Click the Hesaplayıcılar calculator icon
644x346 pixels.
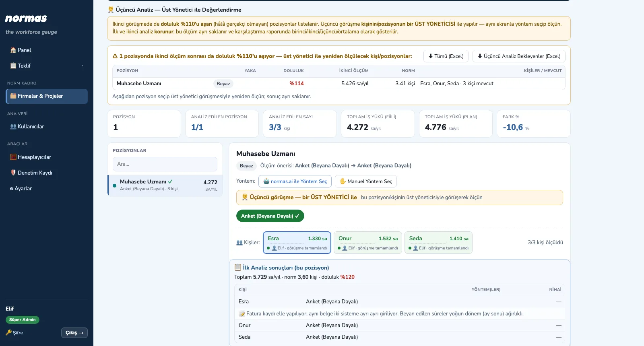13,157
